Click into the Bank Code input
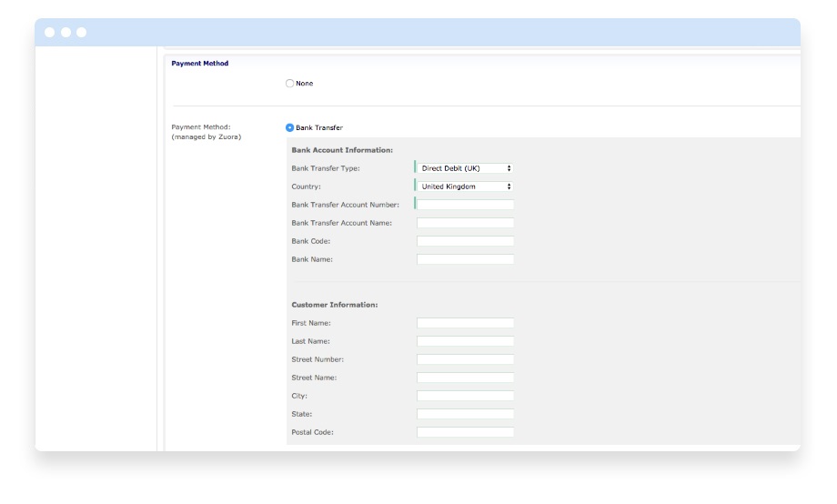The height and width of the screenshot is (504, 837). [x=466, y=241]
